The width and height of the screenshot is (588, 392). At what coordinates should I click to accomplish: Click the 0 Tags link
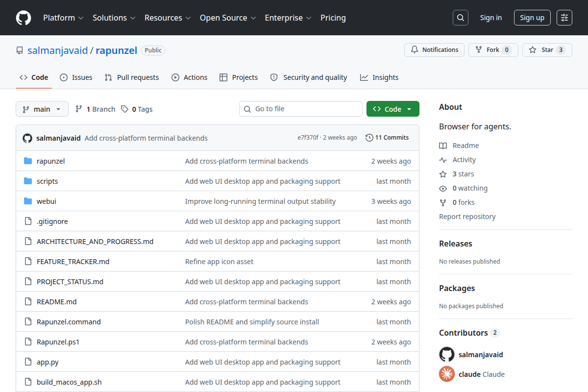(x=137, y=109)
